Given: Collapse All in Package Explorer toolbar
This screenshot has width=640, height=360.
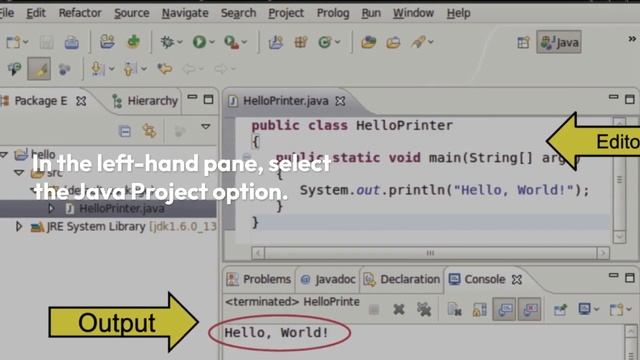Looking at the screenshot, I should [x=124, y=131].
